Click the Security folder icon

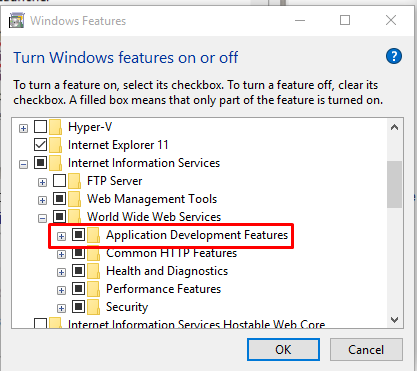pos(94,307)
